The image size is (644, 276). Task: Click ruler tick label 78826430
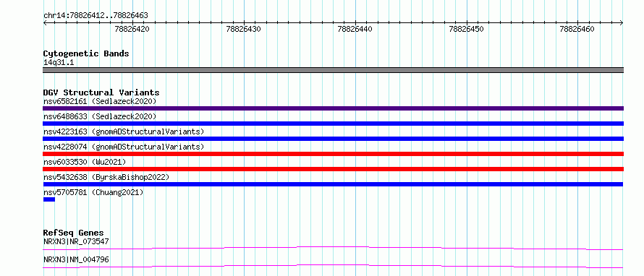[x=244, y=29]
